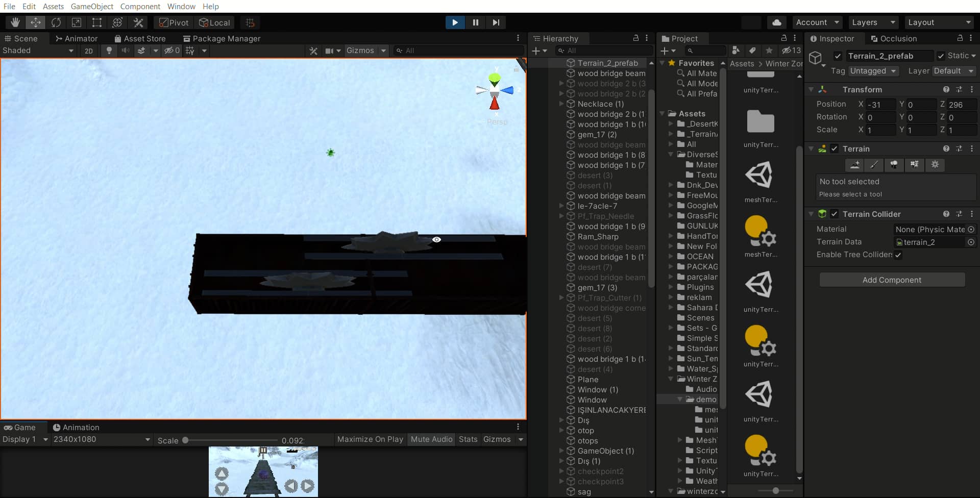The width and height of the screenshot is (980, 498).
Task: Open the Layout dropdown
Action: click(939, 22)
